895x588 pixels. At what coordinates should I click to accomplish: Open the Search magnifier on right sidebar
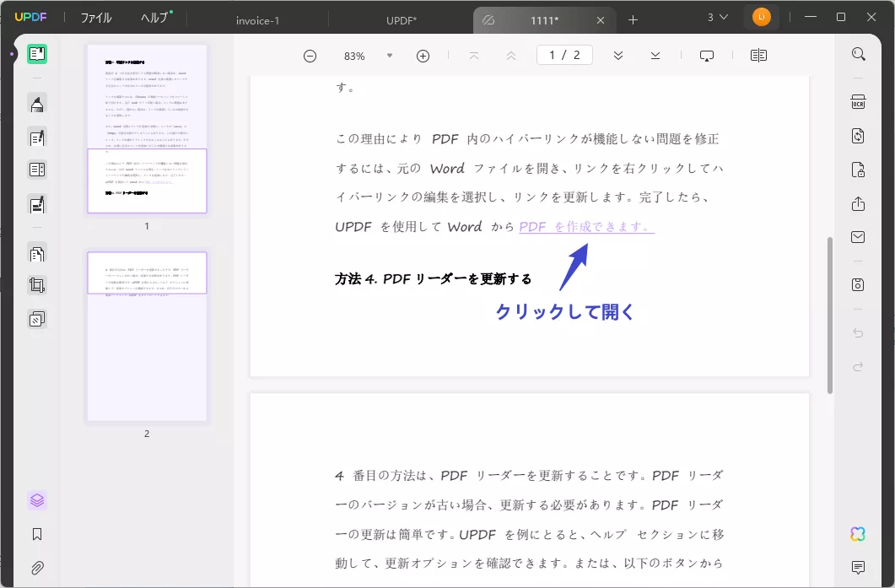pos(858,54)
